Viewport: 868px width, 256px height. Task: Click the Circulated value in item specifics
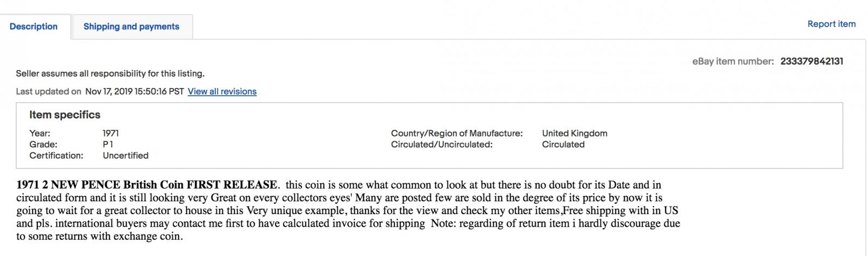(563, 145)
